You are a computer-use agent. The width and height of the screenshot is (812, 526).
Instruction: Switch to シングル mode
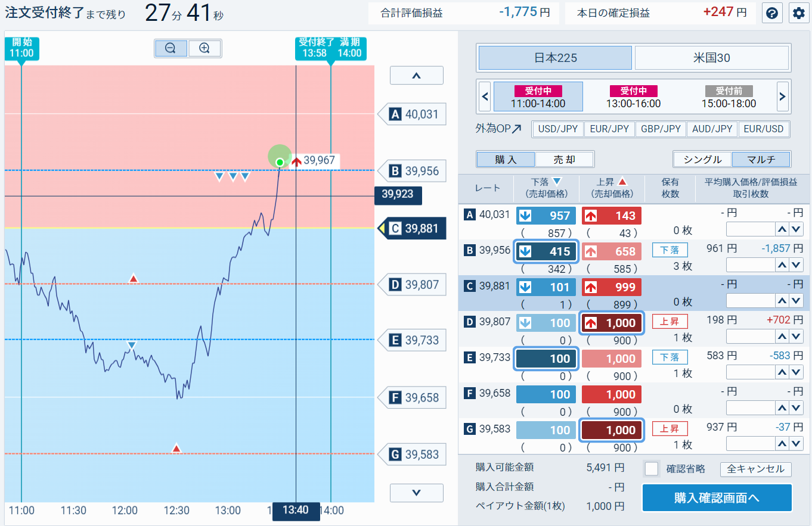point(703,160)
